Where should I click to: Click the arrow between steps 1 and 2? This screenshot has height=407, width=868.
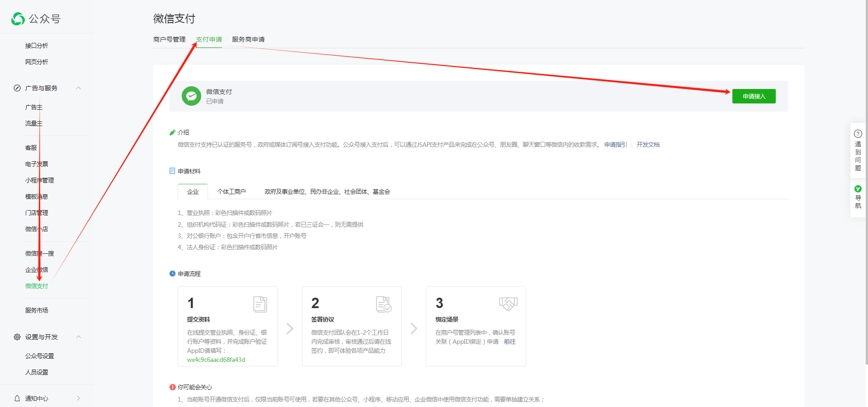(290, 328)
